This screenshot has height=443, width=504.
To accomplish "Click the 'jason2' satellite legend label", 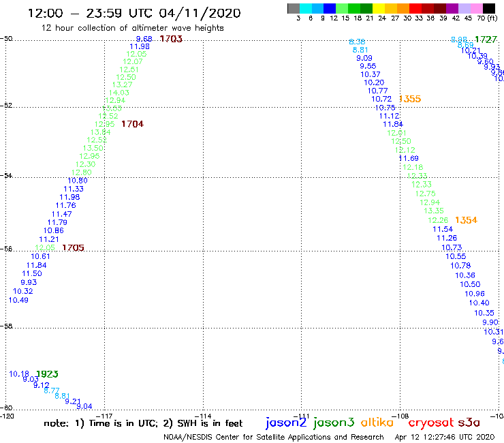I will pos(286,423).
